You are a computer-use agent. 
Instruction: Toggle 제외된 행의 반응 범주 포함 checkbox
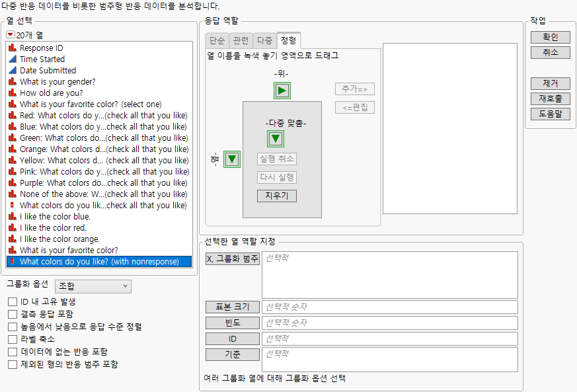tap(13, 364)
